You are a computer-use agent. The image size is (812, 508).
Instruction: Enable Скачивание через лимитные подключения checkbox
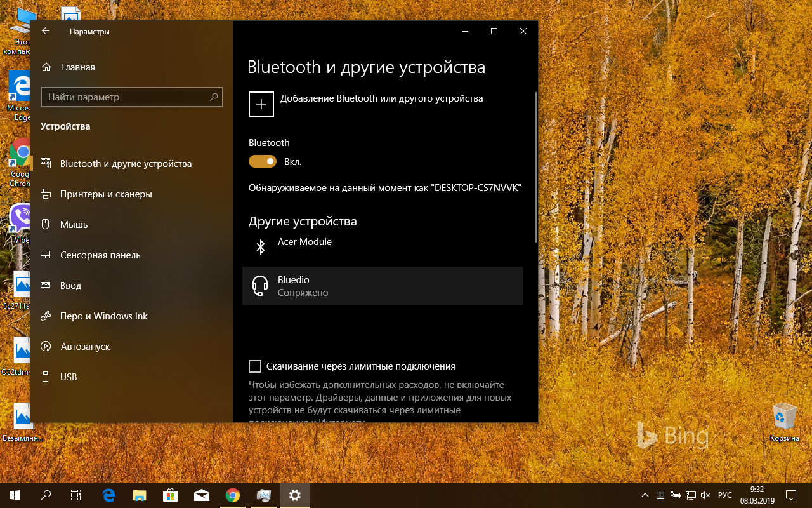coord(255,366)
